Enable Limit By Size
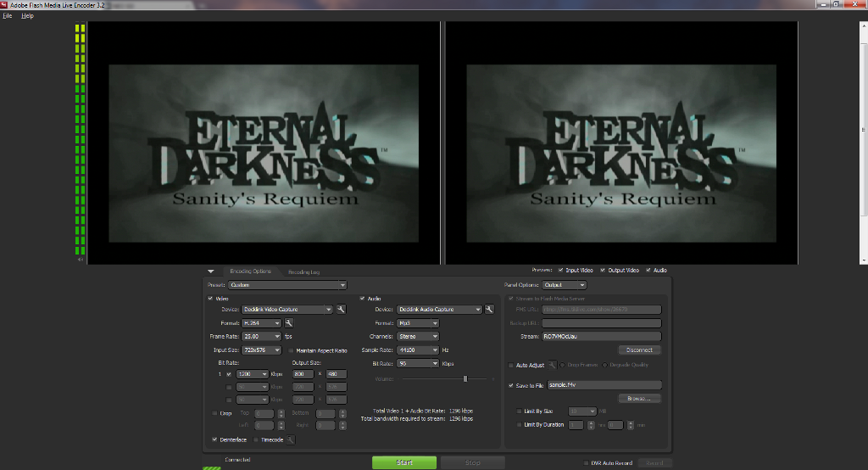Viewport: 868px width, 470px height. click(520, 411)
